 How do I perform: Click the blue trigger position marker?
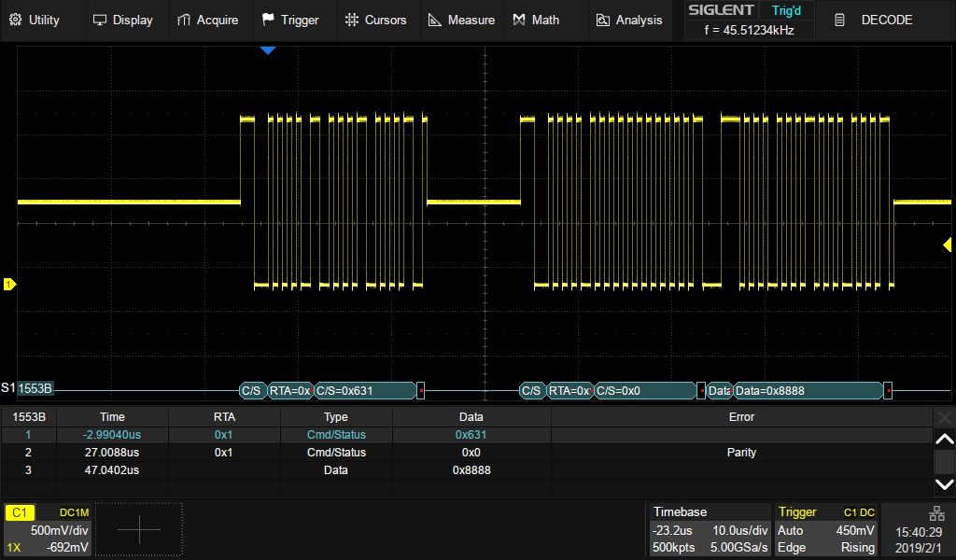coord(268,50)
